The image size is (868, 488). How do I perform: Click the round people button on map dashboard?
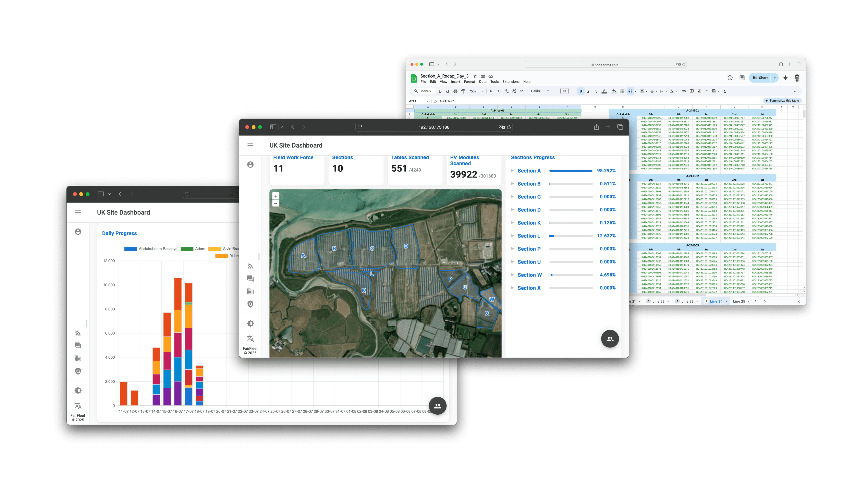point(610,339)
